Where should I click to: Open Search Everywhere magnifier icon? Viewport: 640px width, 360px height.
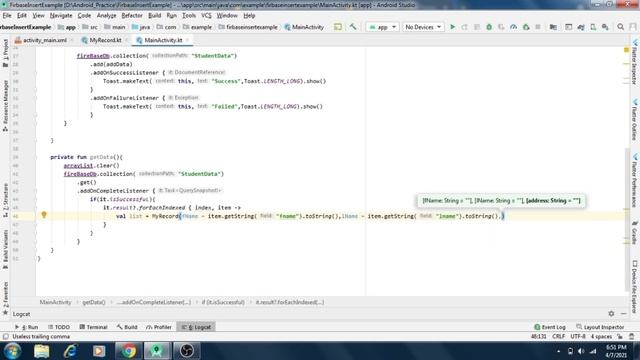[x=620, y=27]
